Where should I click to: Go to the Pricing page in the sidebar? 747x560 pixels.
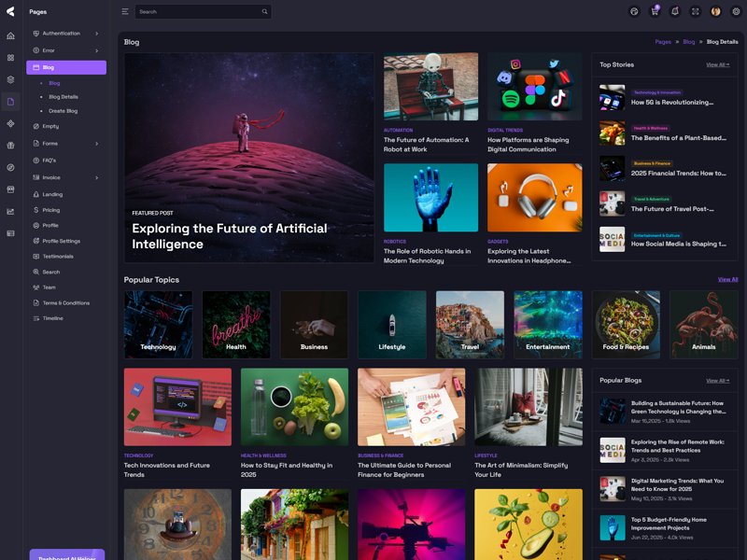pyautogui.click(x=50, y=210)
